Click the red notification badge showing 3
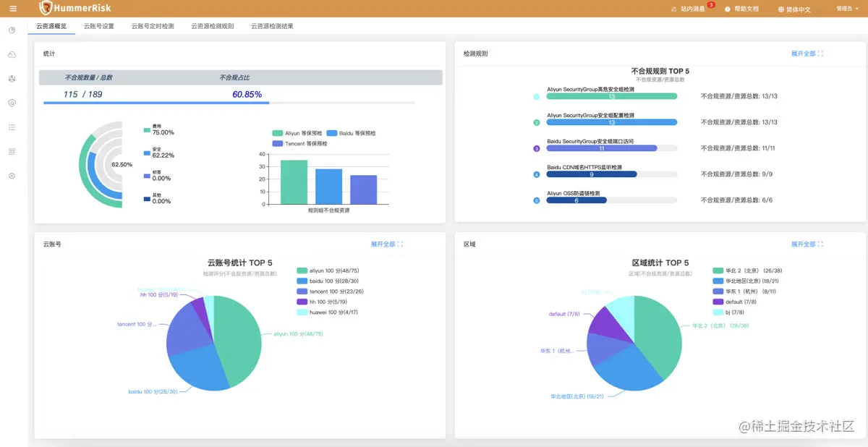The width and height of the screenshot is (868, 447). pos(711,5)
